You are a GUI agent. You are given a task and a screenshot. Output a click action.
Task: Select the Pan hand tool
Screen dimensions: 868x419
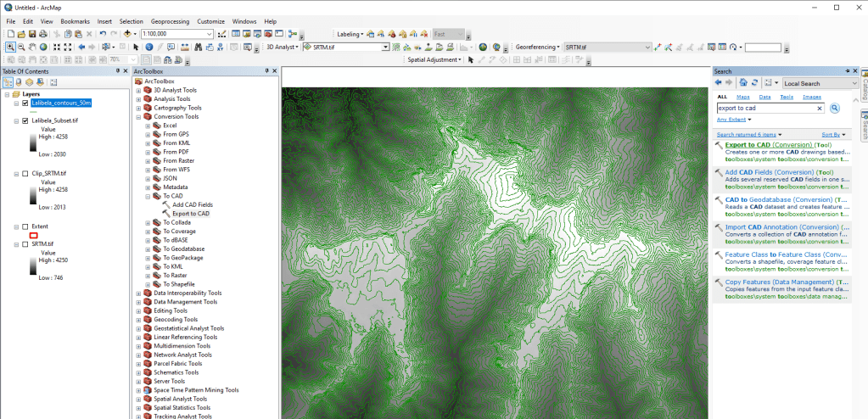pyautogui.click(x=32, y=47)
